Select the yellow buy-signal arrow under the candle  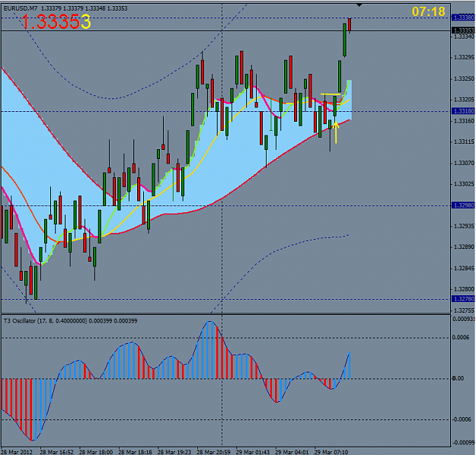pyautogui.click(x=336, y=132)
